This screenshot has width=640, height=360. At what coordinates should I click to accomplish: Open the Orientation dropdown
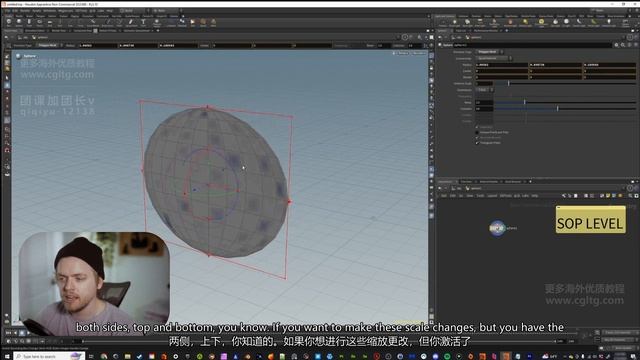(484, 90)
